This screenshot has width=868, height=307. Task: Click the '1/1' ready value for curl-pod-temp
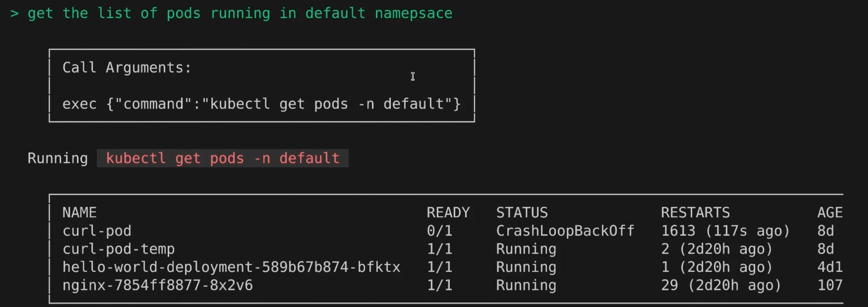tap(440, 249)
